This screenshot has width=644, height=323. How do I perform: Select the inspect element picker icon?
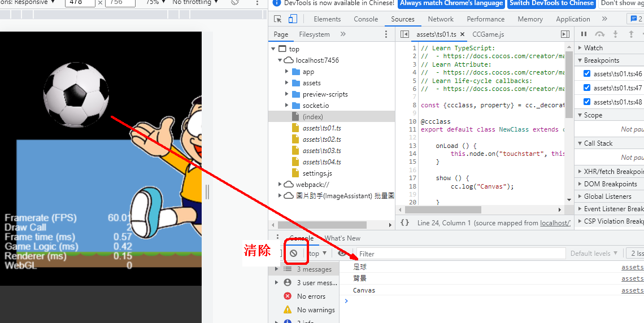click(x=278, y=19)
